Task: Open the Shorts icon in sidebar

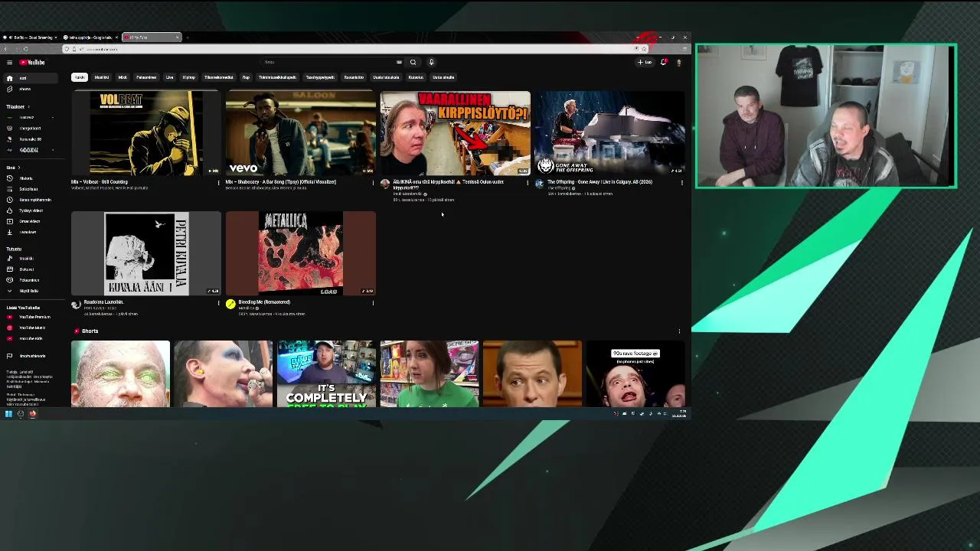Action: (x=9, y=89)
